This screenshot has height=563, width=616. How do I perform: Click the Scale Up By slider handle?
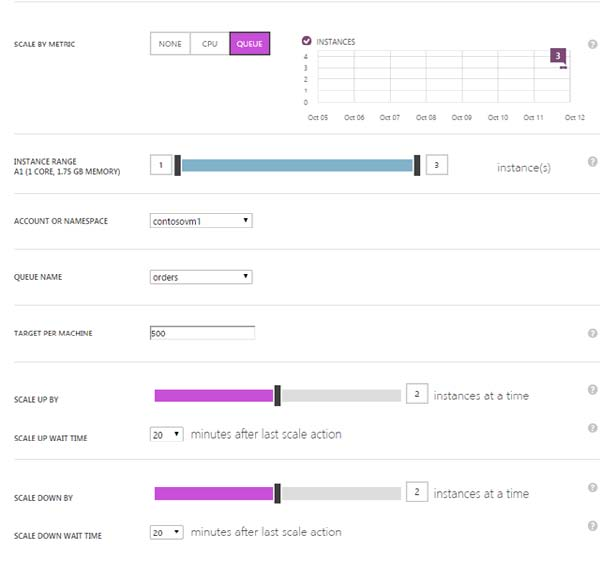[x=277, y=396]
